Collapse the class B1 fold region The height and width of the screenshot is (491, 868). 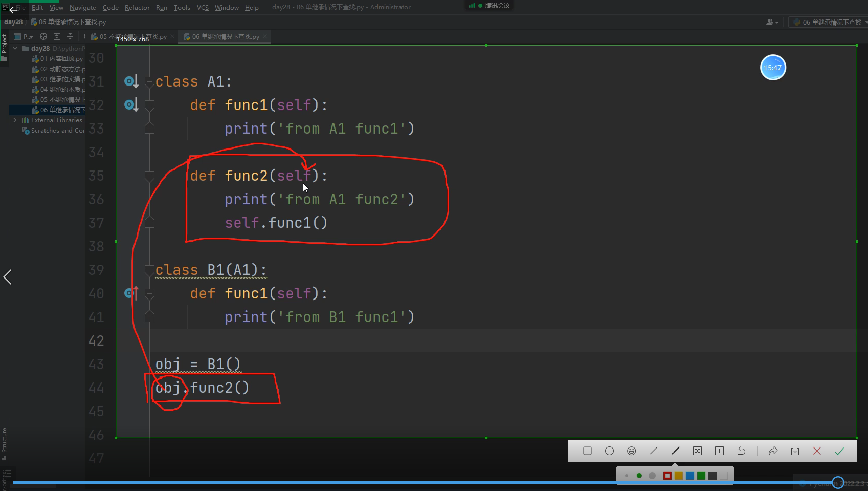coord(149,270)
